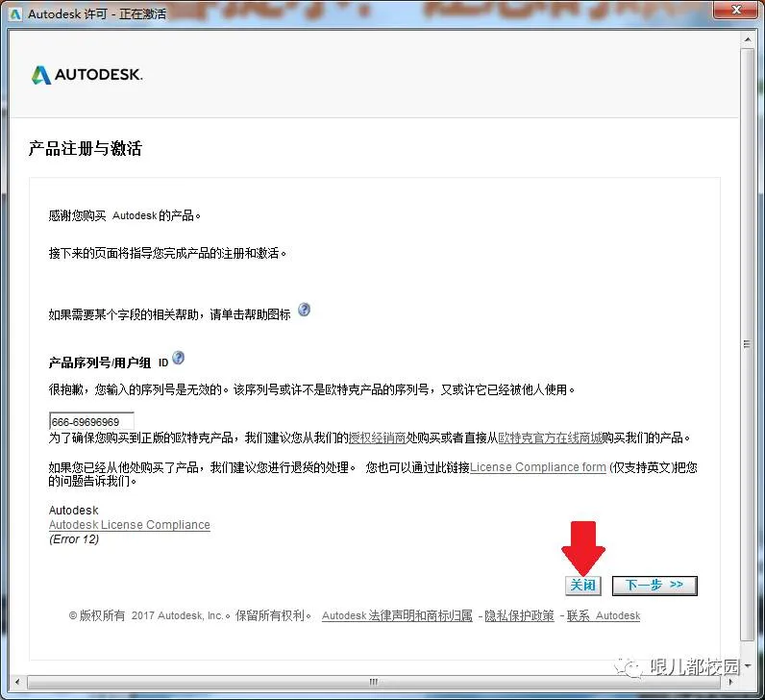
Task: Click the vertical scrollbar down arrow
Action: pos(748,665)
